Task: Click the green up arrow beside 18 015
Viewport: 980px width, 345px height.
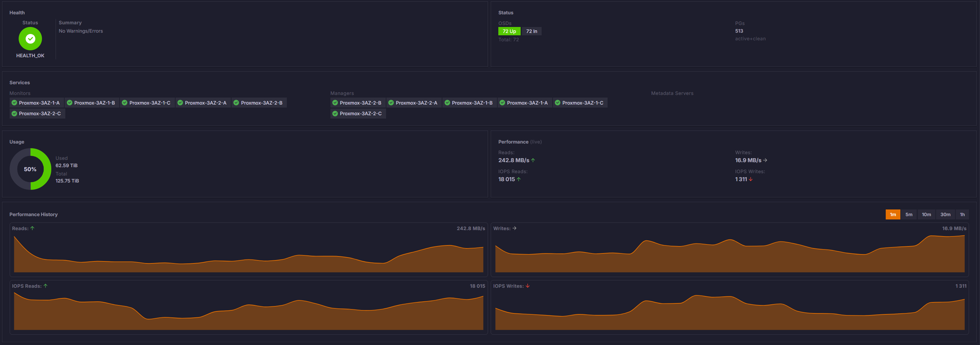Action: coord(519,179)
